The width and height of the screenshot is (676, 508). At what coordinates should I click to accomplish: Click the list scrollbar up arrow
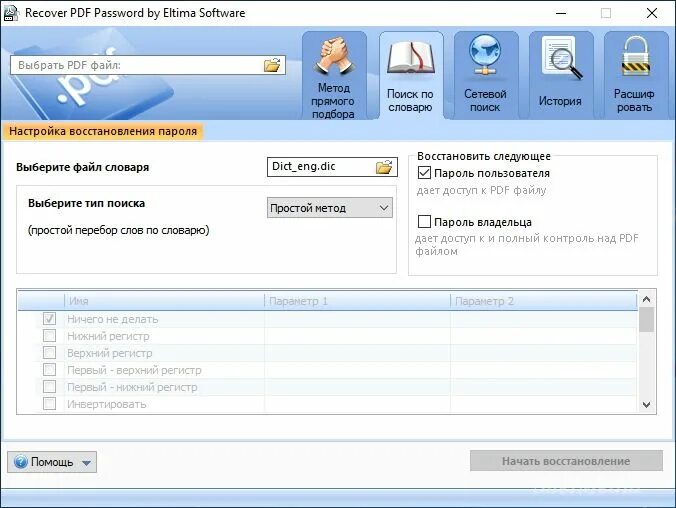pos(646,299)
